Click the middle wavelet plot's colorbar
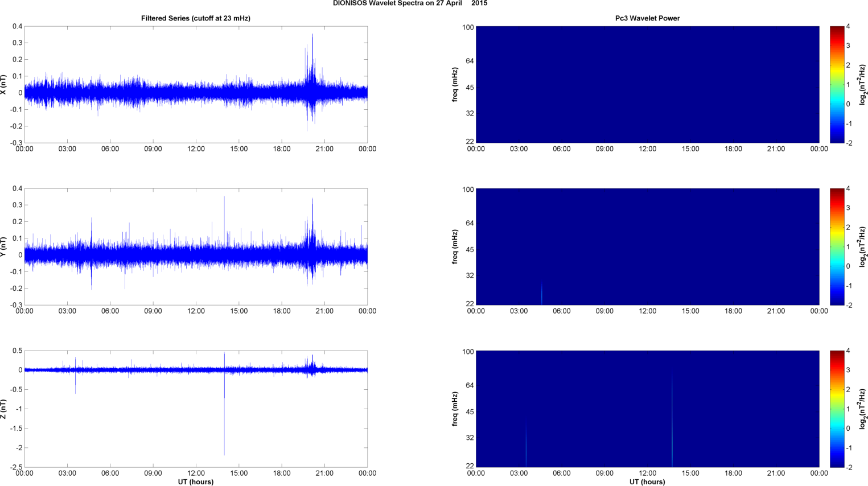The height and width of the screenshot is (486, 868). 837,246
